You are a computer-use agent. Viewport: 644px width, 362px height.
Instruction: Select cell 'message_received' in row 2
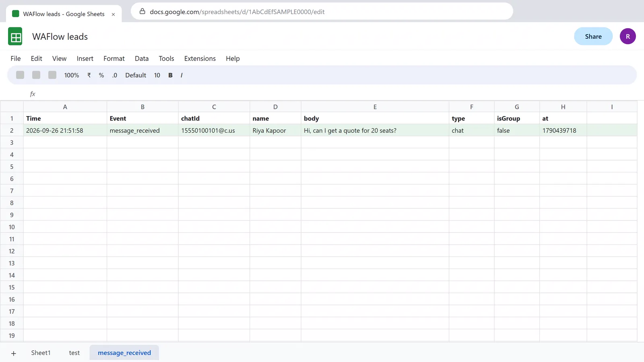[142, 130]
